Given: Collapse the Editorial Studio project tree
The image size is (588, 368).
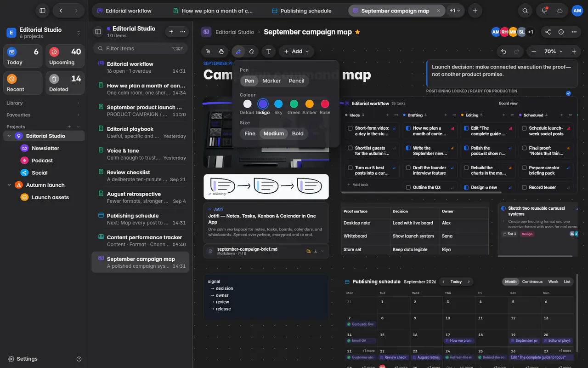Looking at the screenshot, I should (9, 136).
